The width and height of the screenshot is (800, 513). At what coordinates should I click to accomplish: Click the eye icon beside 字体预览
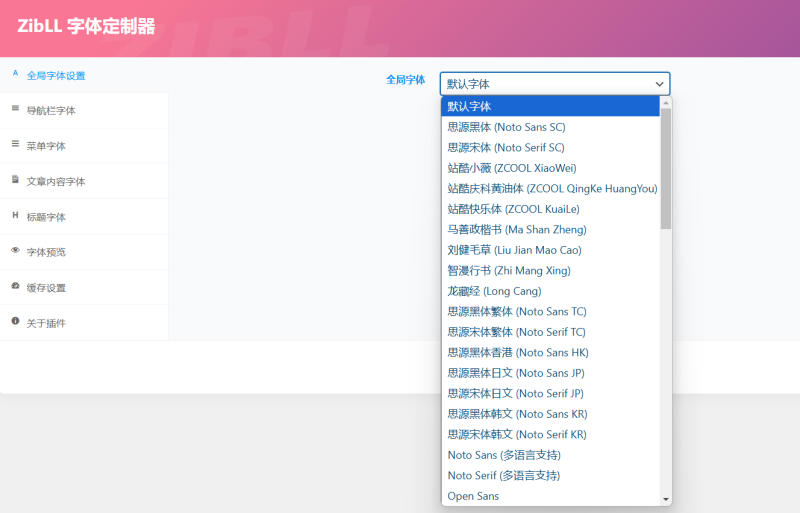coord(15,251)
